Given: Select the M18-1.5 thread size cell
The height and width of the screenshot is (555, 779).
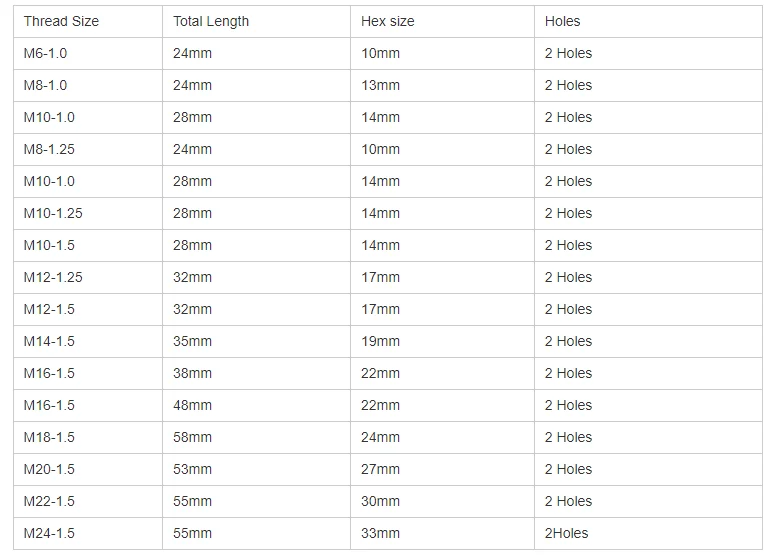Looking at the screenshot, I should pos(49,437).
